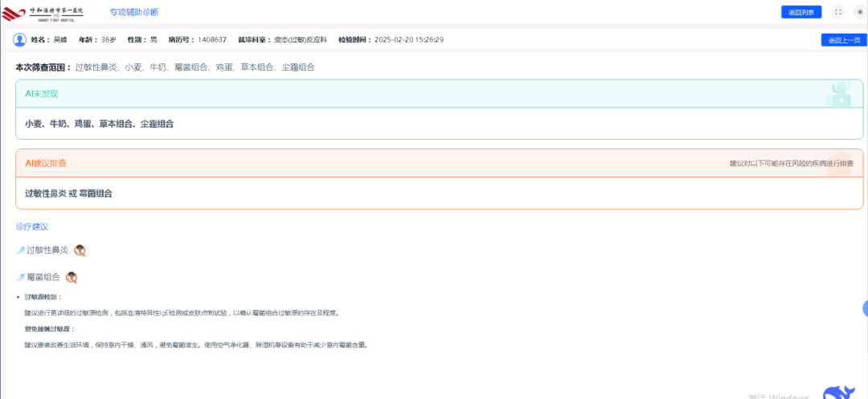Click the medical record number 1408637
The image size is (868, 399).
(211, 39)
